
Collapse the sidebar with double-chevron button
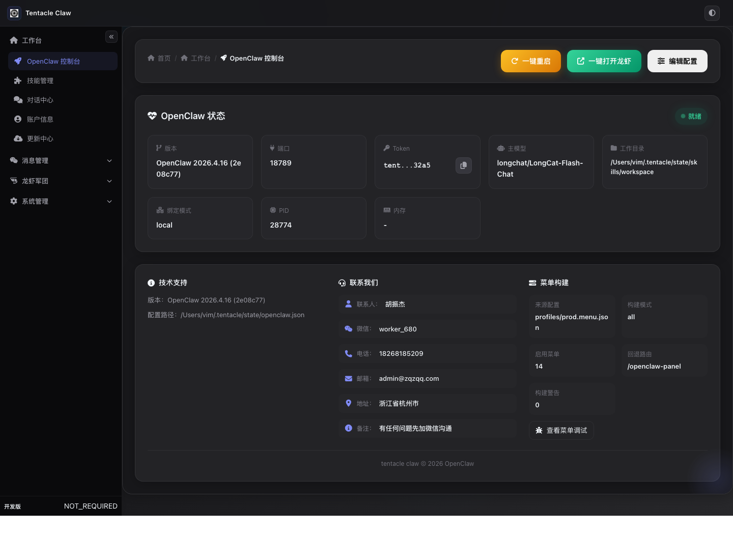pos(111,37)
